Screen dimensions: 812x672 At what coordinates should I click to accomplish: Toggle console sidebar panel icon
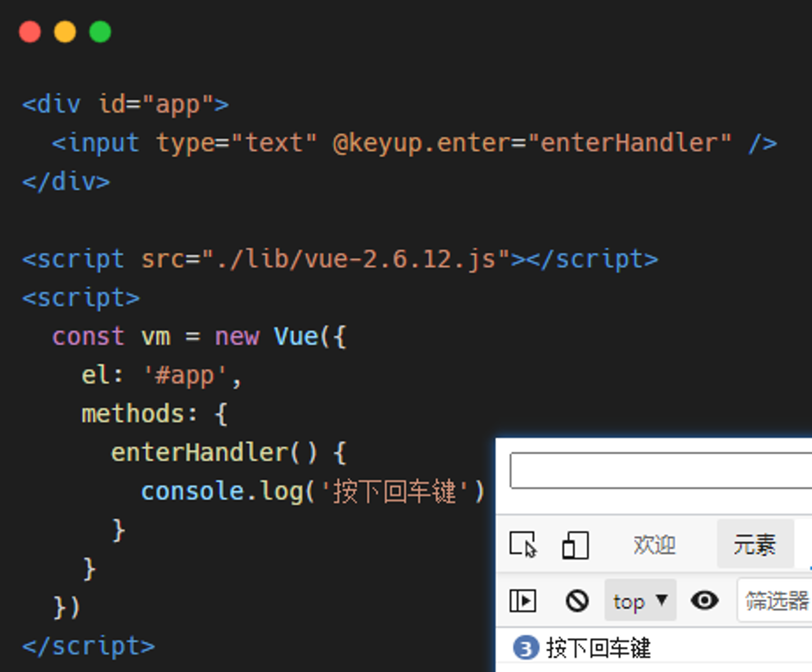[x=523, y=600]
